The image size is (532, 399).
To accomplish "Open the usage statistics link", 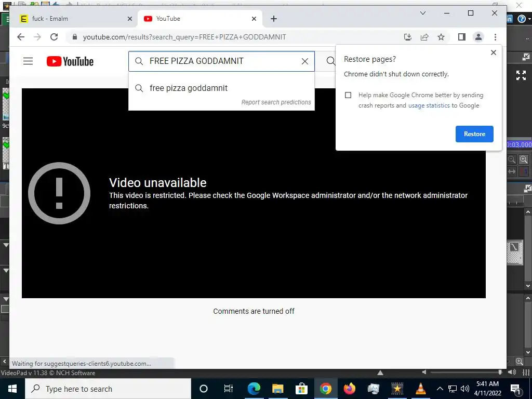I will (429, 105).
